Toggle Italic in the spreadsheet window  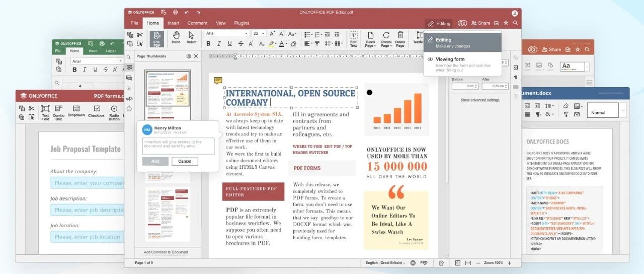tap(84, 70)
